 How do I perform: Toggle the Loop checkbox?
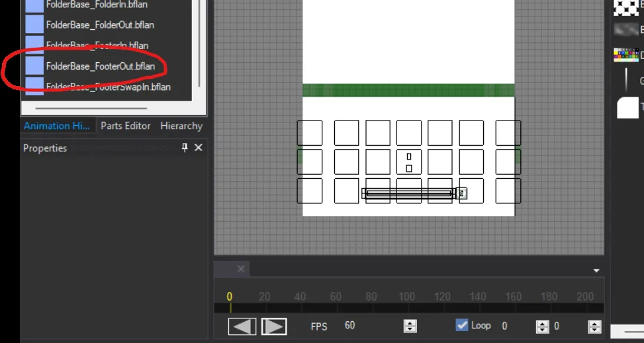[x=462, y=325]
